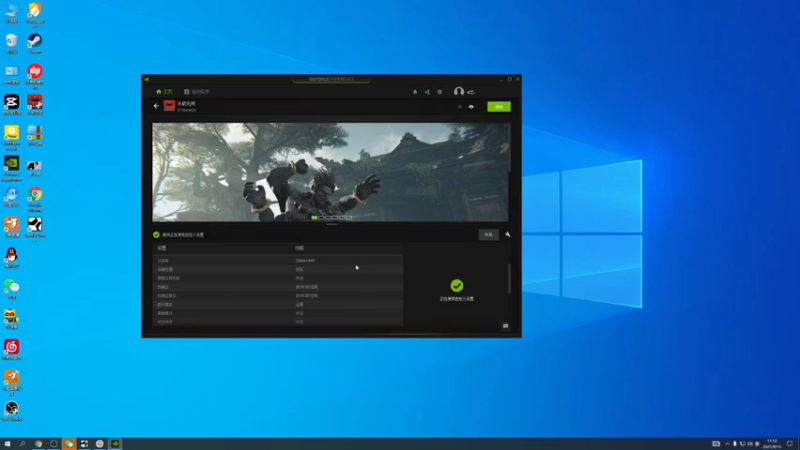Open the Recycle Bin desktop icon
This screenshot has height=450, width=800.
coord(12,43)
